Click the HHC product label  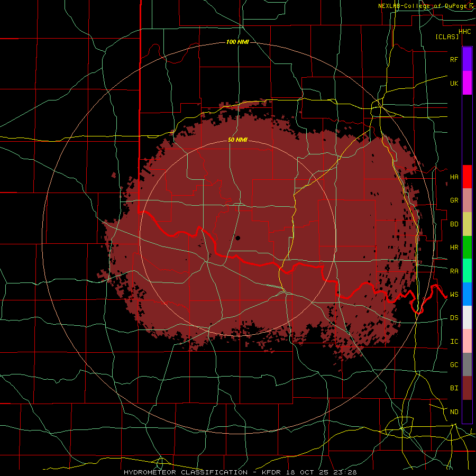pyautogui.click(x=464, y=32)
